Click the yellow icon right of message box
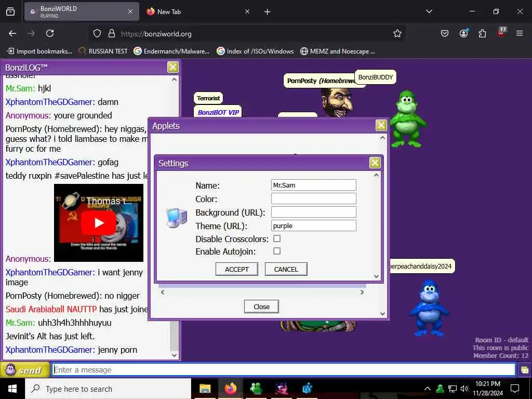The width and height of the screenshot is (532, 399). [x=525, y=370]
